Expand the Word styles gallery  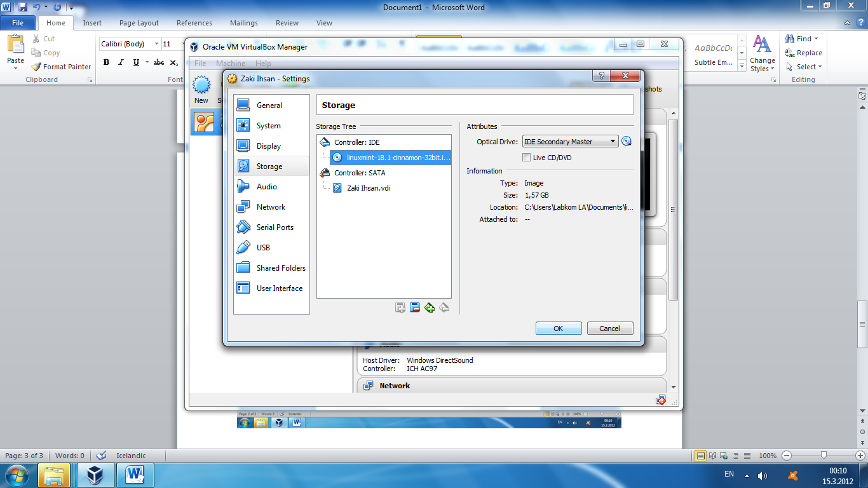742,65
